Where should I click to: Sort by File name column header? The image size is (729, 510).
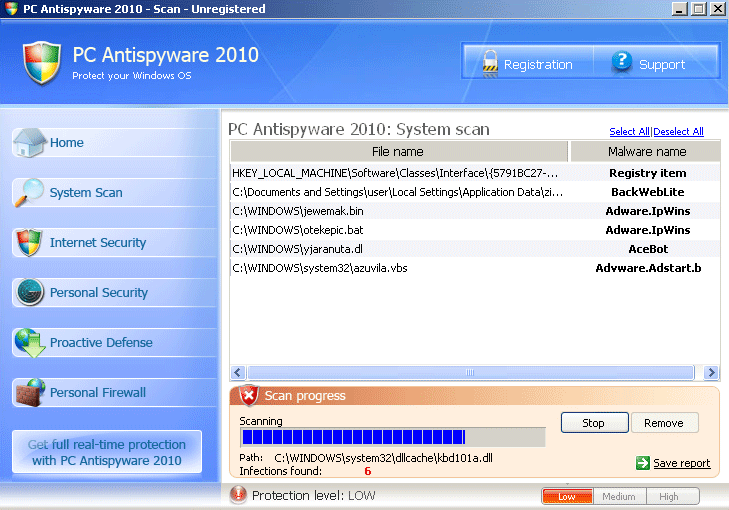click(x=398, y=152)
